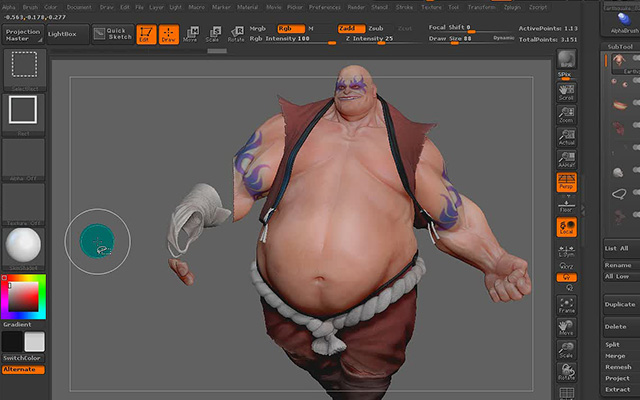Open the Rect stroke type picker

(x=24, y=115)
